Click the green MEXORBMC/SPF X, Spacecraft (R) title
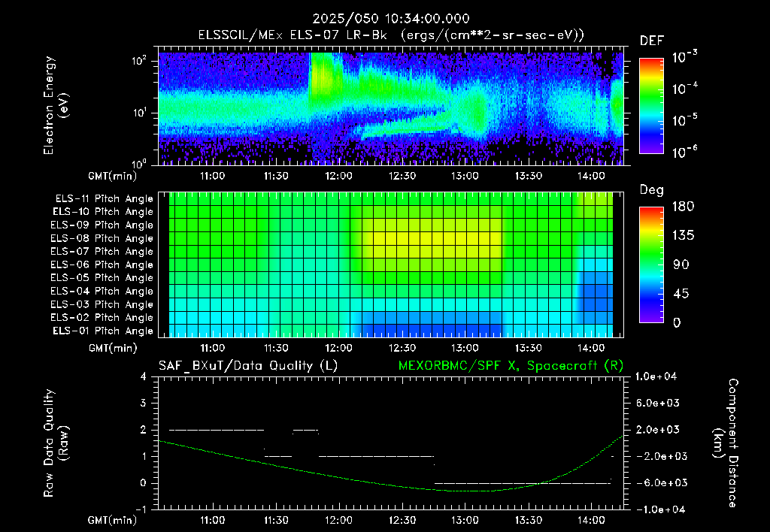 tap(511, 366)
